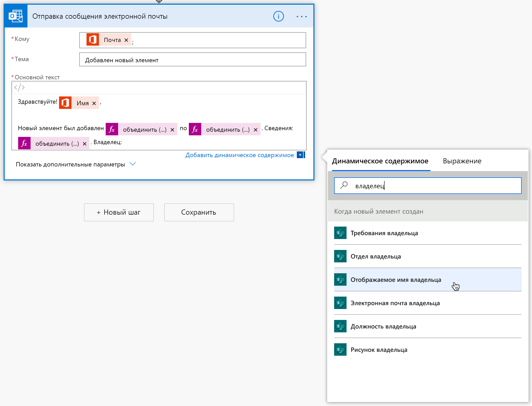Viewport: 532px width, 406px height.
Task: Click the Кому input field
Action: tap(192, 40)
